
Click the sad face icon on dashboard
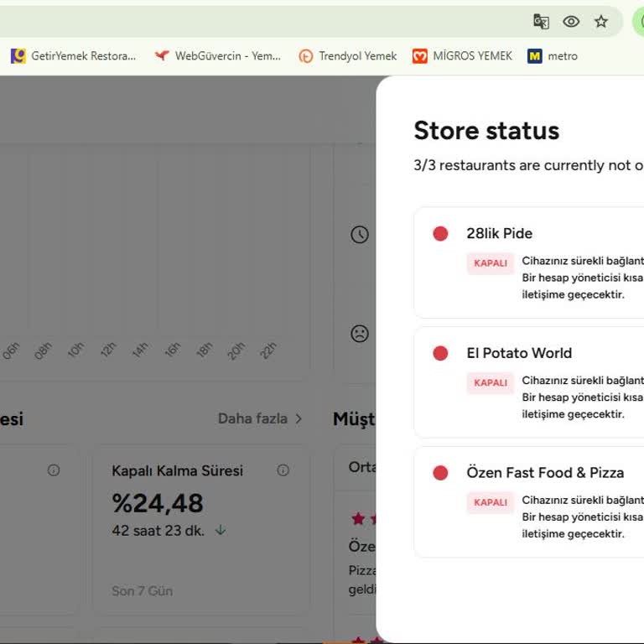360,334
